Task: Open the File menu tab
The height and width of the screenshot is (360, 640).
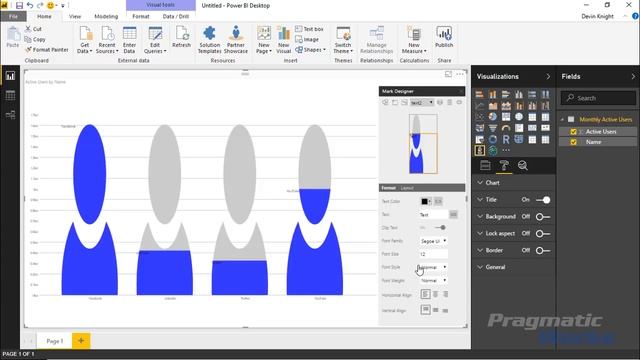Action: [x=13, y=16]
